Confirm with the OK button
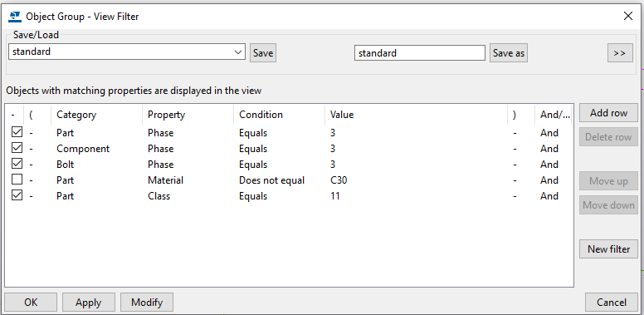 coord(31,303)
